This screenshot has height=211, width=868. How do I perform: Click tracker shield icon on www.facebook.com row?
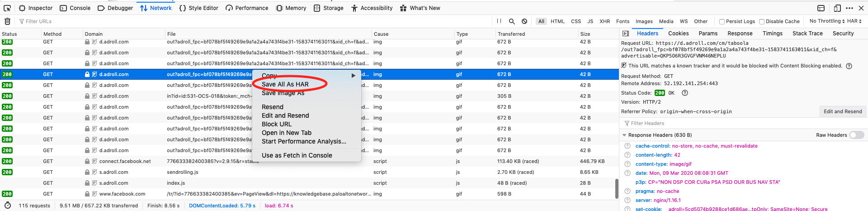pyautogui.click(x=94, y=194)
